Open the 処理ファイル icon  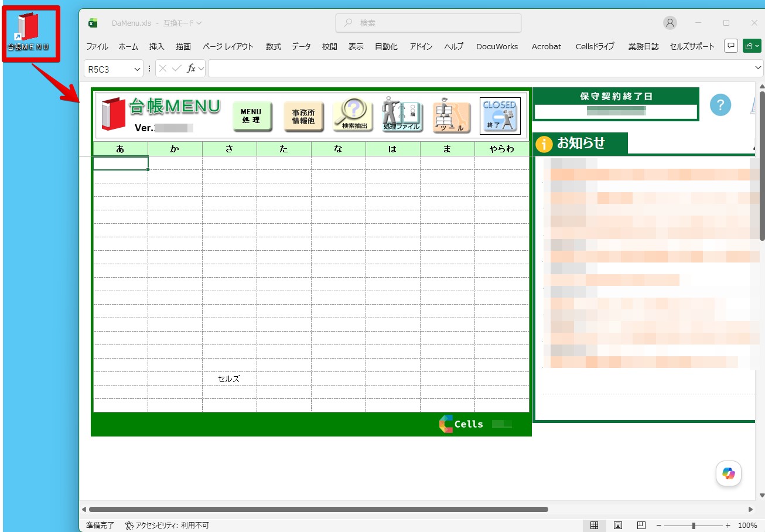click(402, 114)
